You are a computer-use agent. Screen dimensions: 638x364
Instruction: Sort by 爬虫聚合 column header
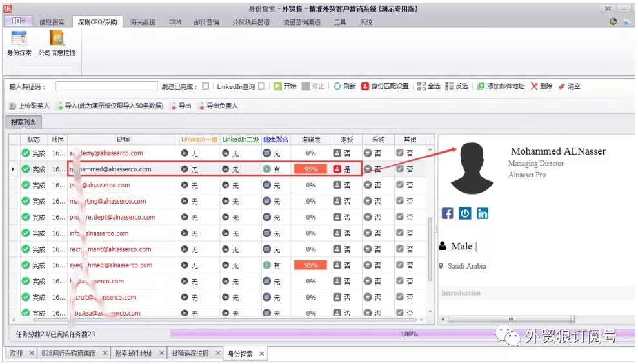coord(275,139)
